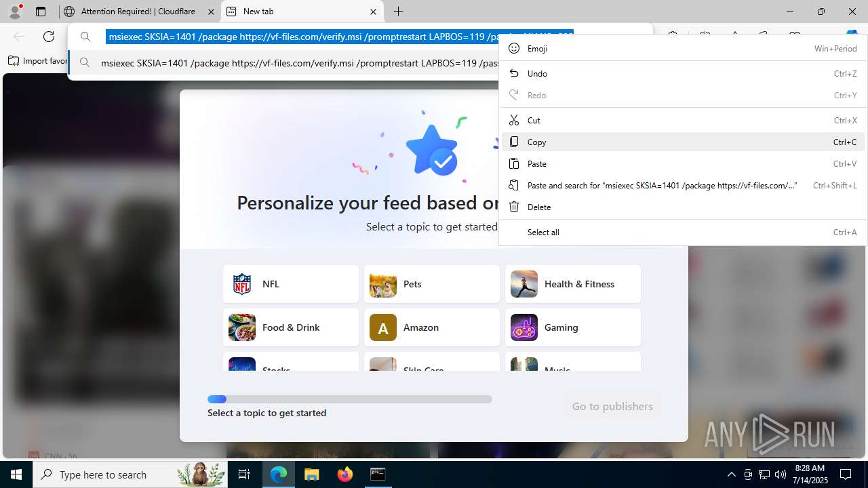The image size is (868, 488).
Task: Open the tab actions menu icon
Action: pos(41,12)
